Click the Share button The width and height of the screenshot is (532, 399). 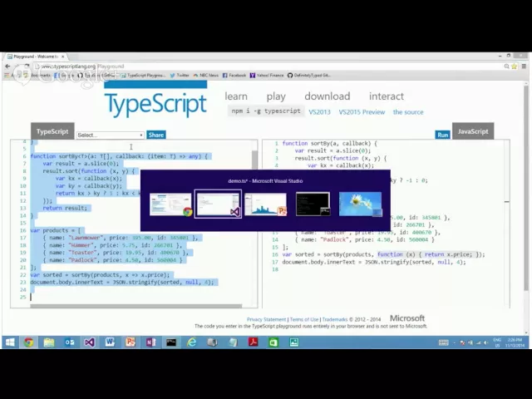[x=156, y=135]
